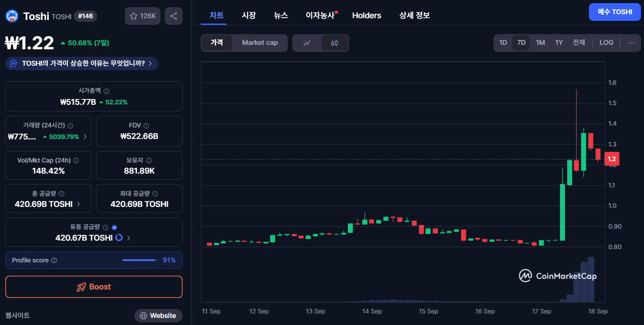Click the ₩522.66B FDV value

point(139,136)
